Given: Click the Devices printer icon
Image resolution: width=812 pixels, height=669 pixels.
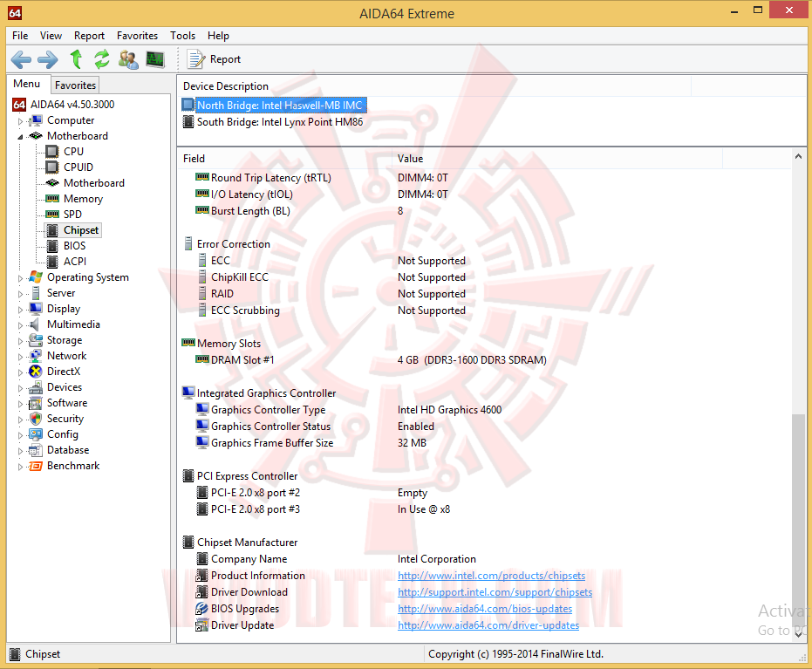Looking at the screenshot, I should pos(35,386).
